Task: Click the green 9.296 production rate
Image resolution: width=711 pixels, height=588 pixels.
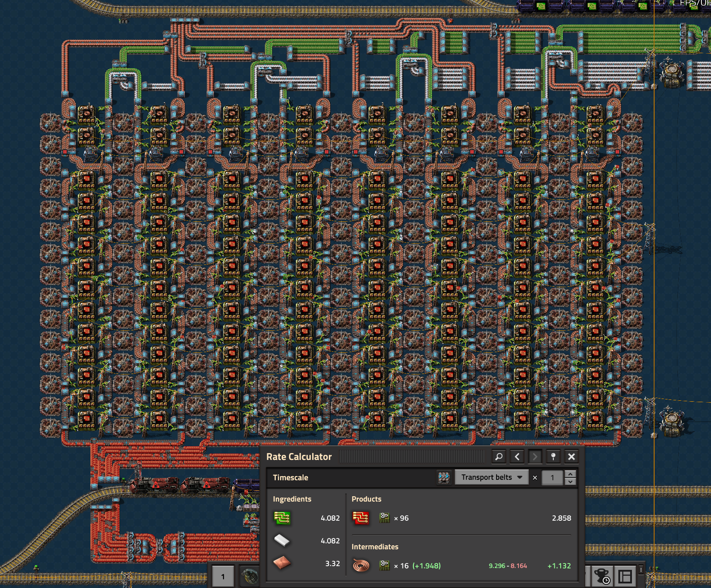Action: pos(497,566)
